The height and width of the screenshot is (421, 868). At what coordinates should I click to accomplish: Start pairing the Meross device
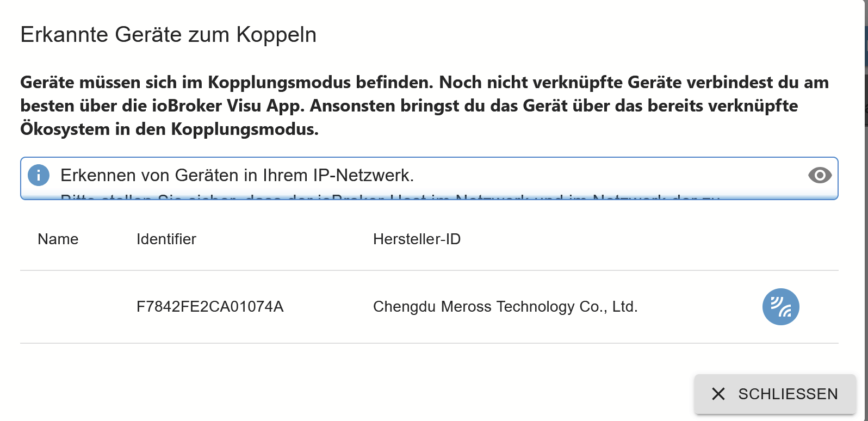point(780,307)
